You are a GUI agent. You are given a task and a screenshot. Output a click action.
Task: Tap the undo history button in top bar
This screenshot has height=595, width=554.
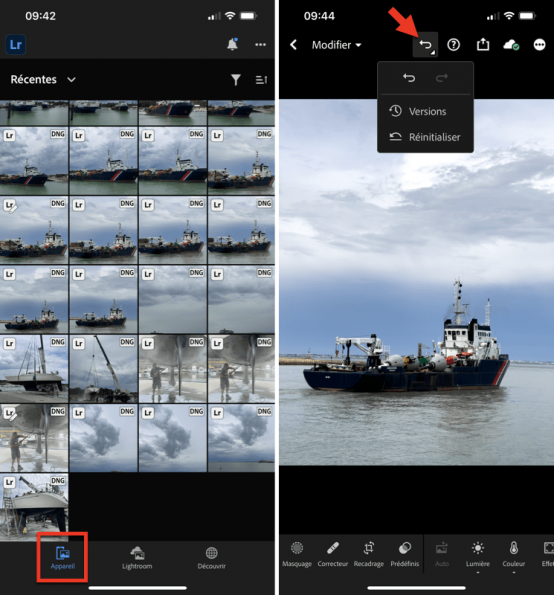(x=425, y=45)
